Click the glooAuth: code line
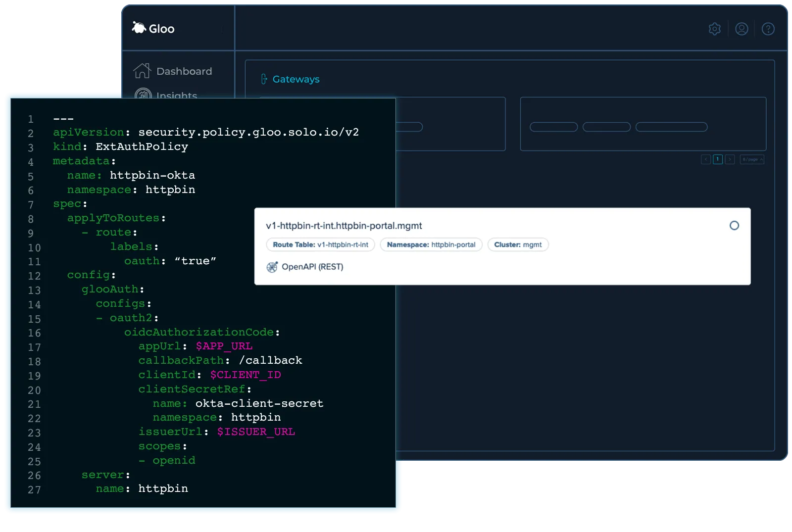 [113, 289]
